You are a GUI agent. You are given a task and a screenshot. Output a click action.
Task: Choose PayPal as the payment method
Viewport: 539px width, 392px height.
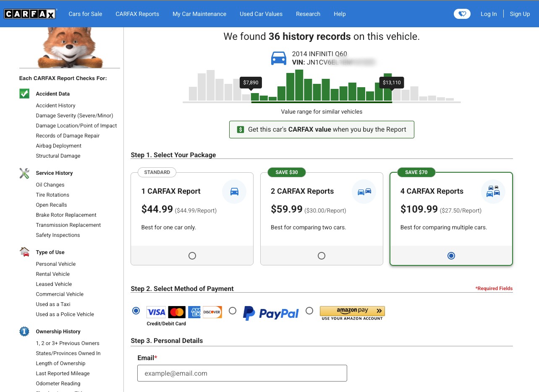[233, 311]
